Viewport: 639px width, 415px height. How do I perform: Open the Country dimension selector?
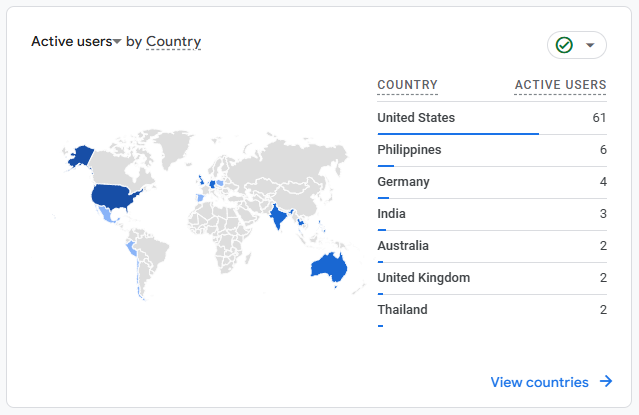pyautogui.click(x=174, y=42)
